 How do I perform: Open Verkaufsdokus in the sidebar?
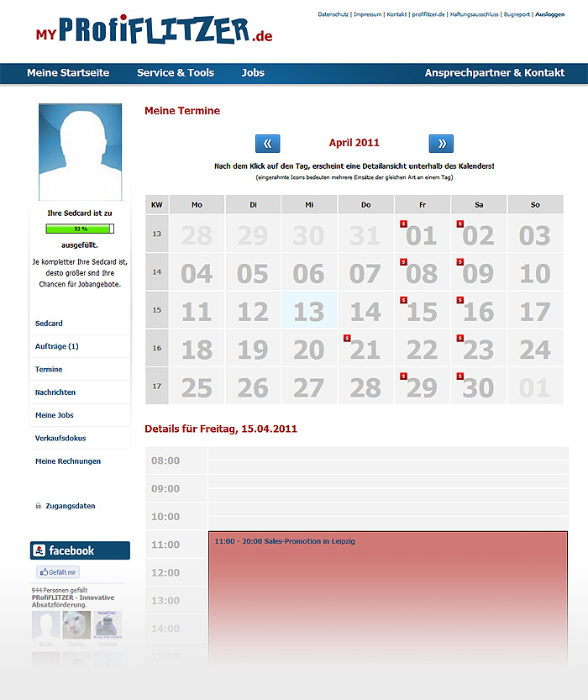pos(60,438)
